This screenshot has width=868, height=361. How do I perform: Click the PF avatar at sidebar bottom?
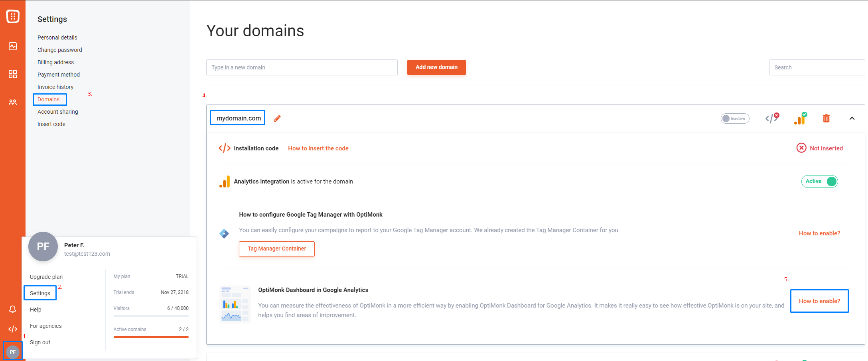coord(13,352)
